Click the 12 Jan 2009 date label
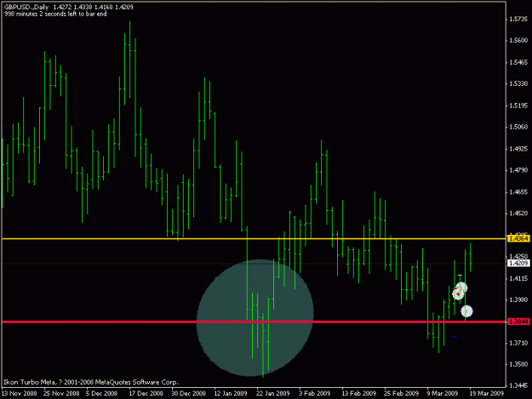The height and width of the screenshot is (399, 532). point(231,393)
